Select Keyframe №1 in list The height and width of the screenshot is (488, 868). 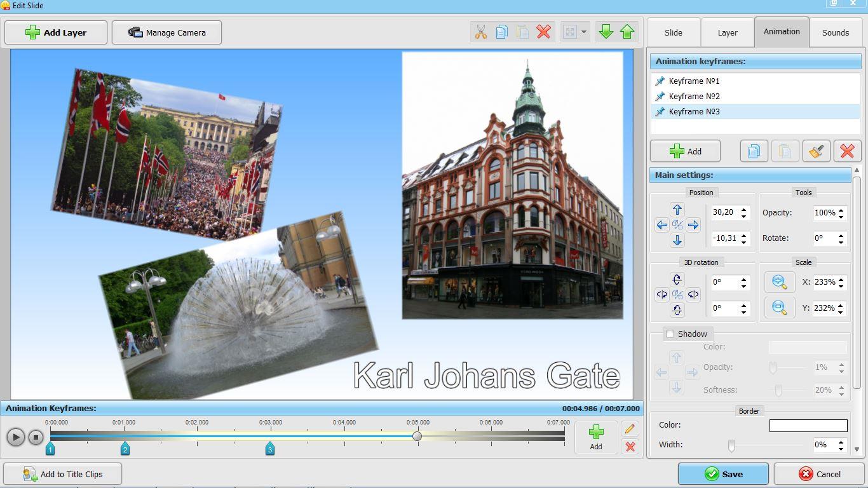coord(756,81)
